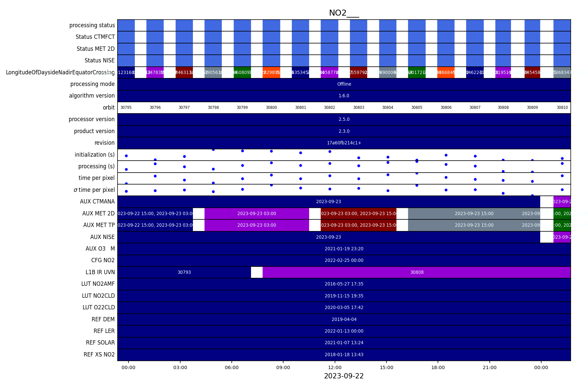
Task: Select purple AUX MET 2D 2023-09-23 03:00 segment
Action: 256,213
